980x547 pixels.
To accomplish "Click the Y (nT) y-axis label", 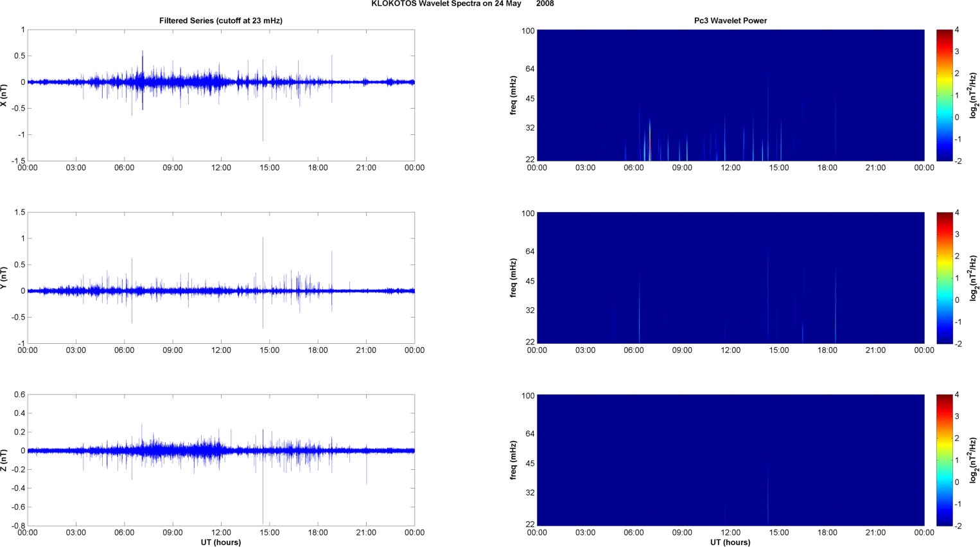I will pos(5,278).
